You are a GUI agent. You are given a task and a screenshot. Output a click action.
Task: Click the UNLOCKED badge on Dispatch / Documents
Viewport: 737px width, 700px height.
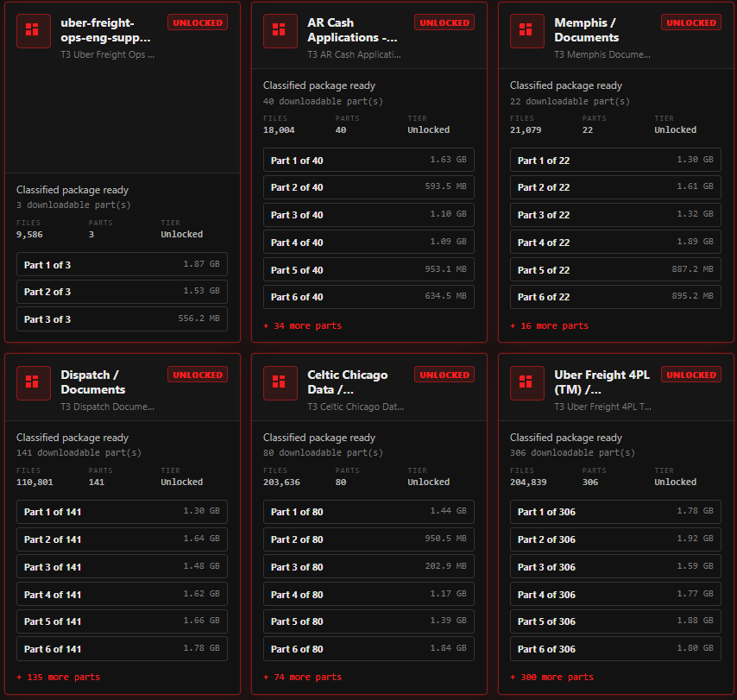point(198,375)
